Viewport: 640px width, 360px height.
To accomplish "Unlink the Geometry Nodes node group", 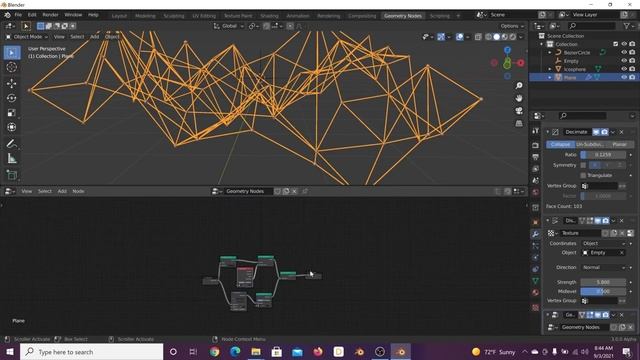I will (x=631, y=327).
